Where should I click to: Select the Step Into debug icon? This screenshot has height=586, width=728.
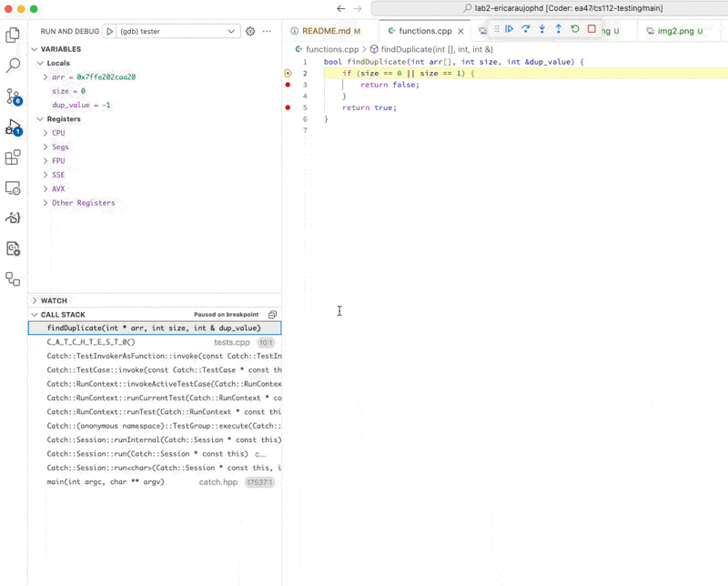point(541,28)
